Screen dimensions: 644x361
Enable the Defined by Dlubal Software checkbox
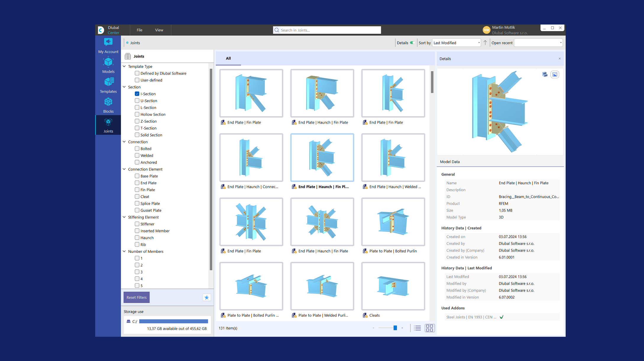(137, 73)
